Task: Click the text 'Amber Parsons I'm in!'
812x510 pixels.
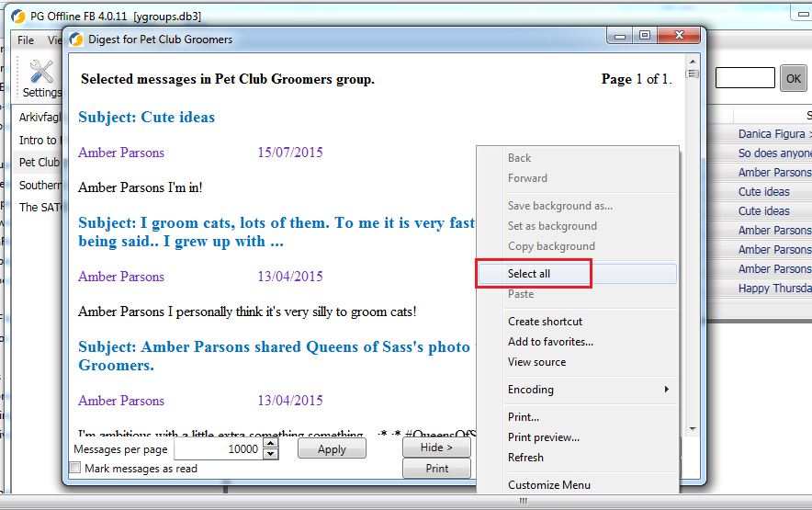Action: pyautogui.click(x=141, y=187)
